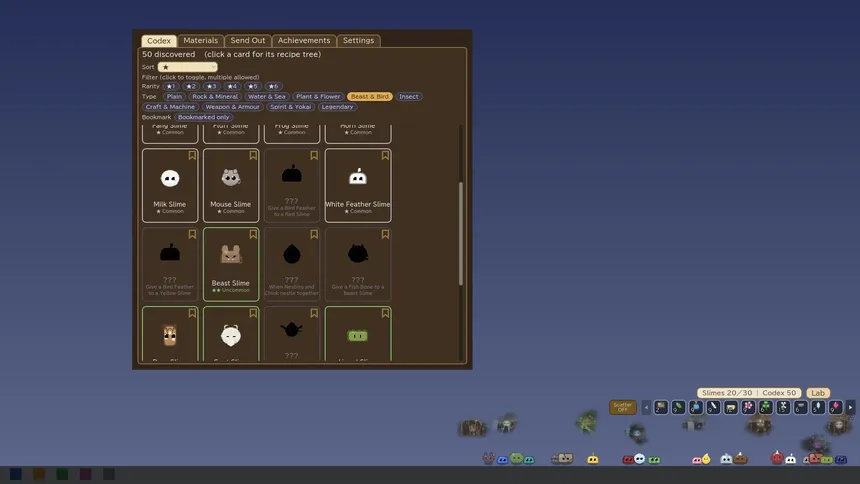This screenshot has height=484, width=860.
Task: Open the Achievements tab
Action: tap(304, 41)
